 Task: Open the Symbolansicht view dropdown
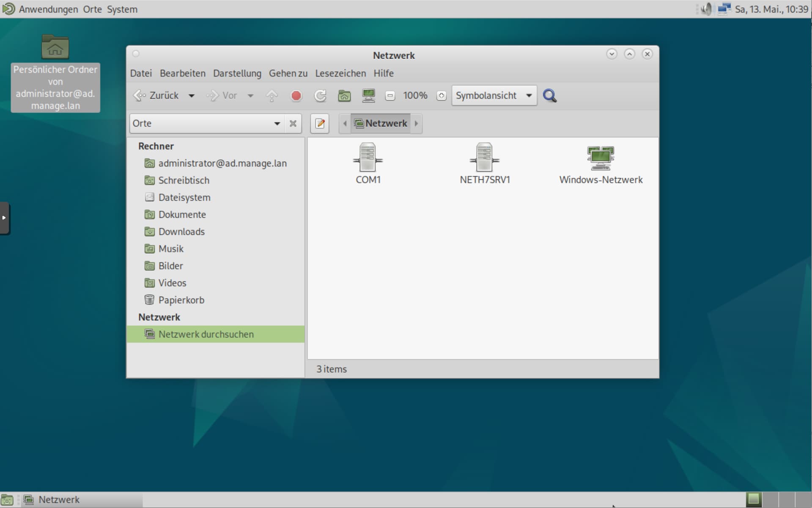click(x=494, y=96)
